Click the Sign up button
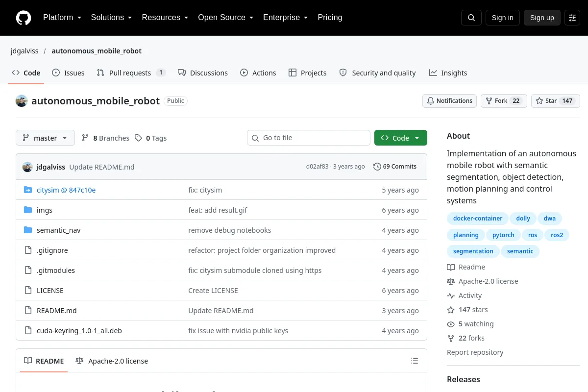 click(542, 18)
